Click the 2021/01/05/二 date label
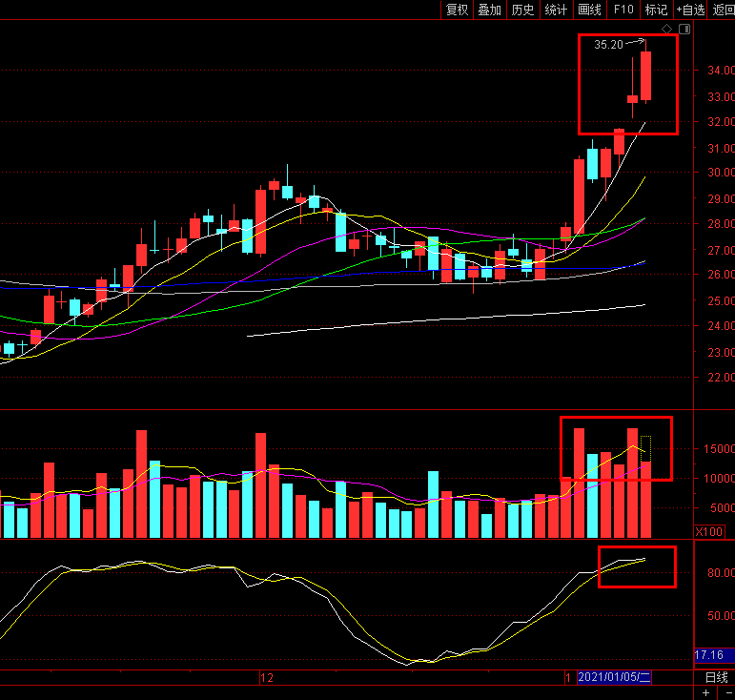This screenshot has width=735, height=700. tap(614, 677)
